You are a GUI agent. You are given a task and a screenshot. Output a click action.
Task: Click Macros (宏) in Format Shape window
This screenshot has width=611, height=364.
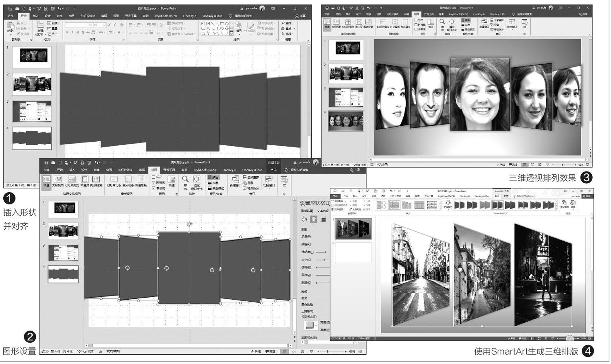tap(284, 182)
